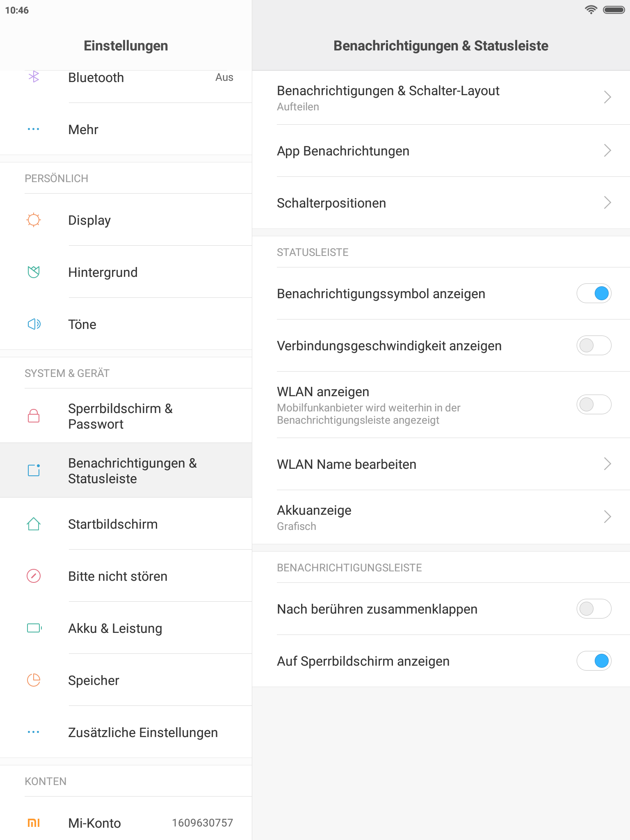Click the Bitte nicht stören icon
The image size is (630, 840).
pos(34,576)
